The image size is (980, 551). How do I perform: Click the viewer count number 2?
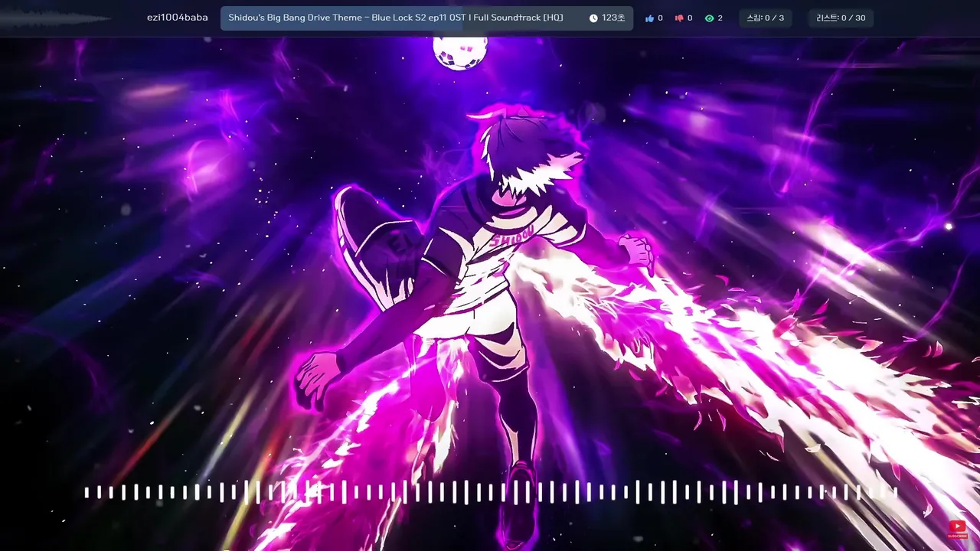point(720,18)
